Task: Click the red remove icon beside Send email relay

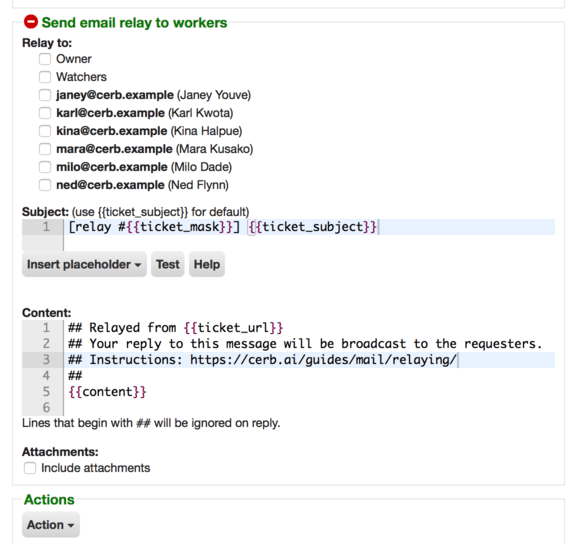Action: (31, 22)
